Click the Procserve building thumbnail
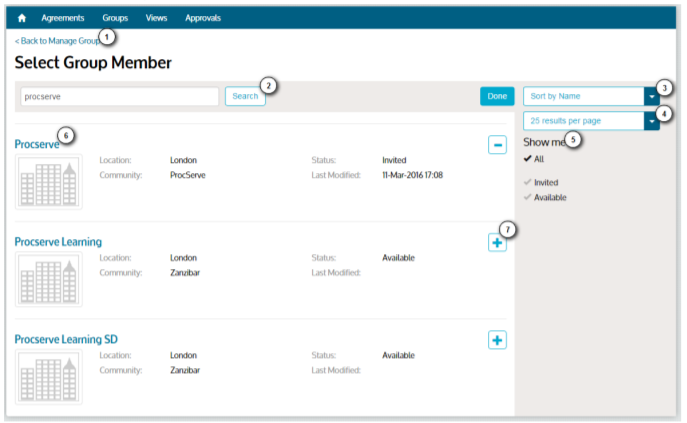 49,180
